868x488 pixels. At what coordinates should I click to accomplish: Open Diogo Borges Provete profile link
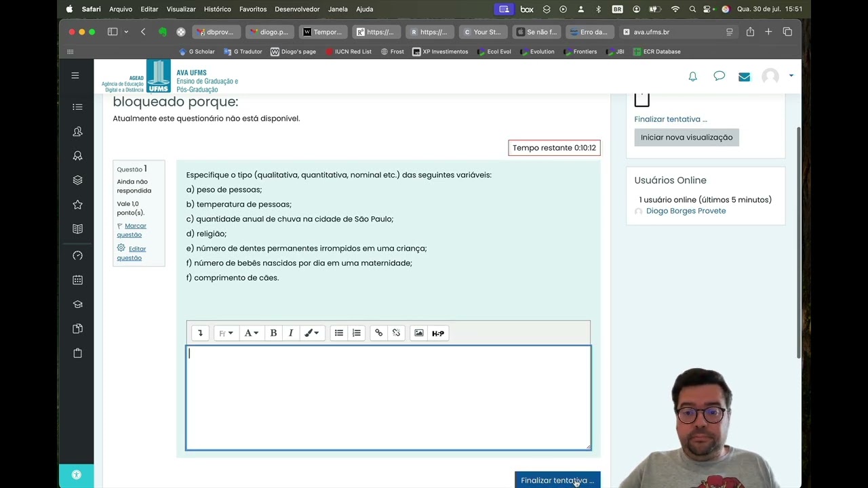point(686,211)
